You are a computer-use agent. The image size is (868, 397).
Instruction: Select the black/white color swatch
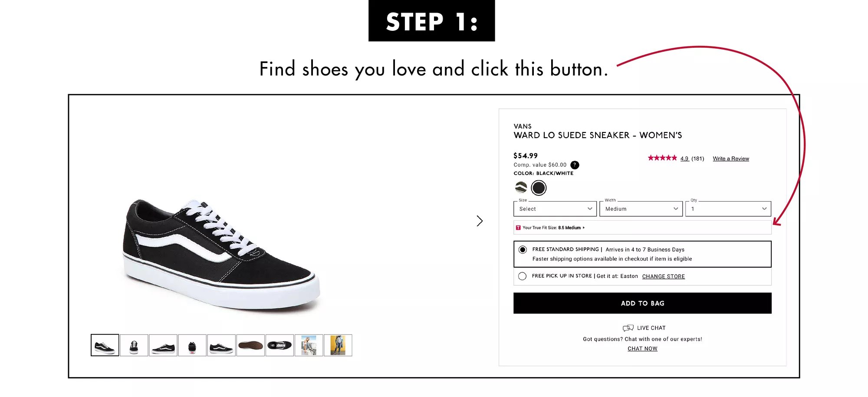click(x=539, y=188)
